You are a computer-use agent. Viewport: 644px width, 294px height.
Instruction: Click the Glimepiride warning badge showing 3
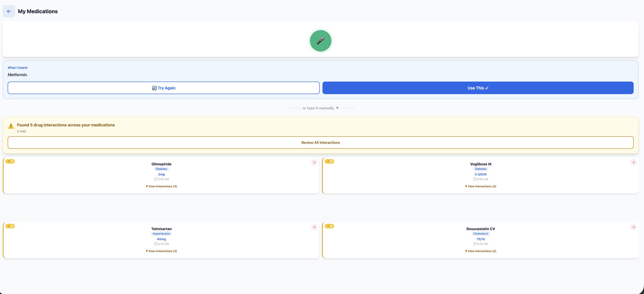(10, 161)
